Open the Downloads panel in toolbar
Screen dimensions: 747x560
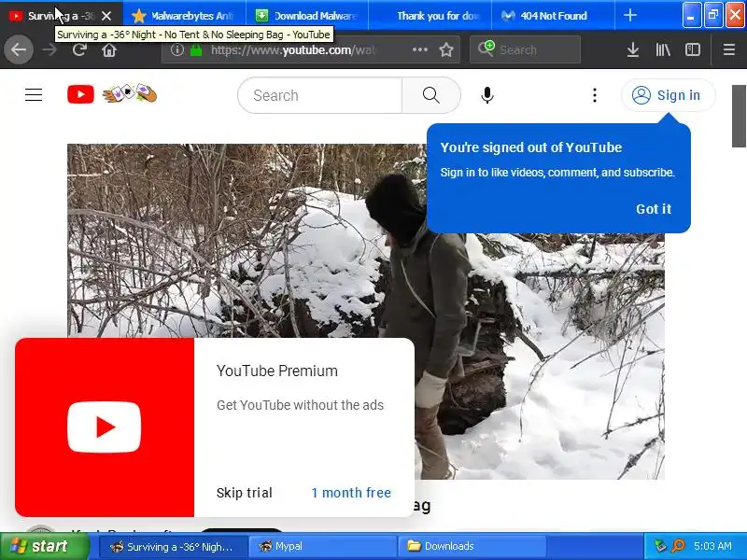tap(633, 49)
